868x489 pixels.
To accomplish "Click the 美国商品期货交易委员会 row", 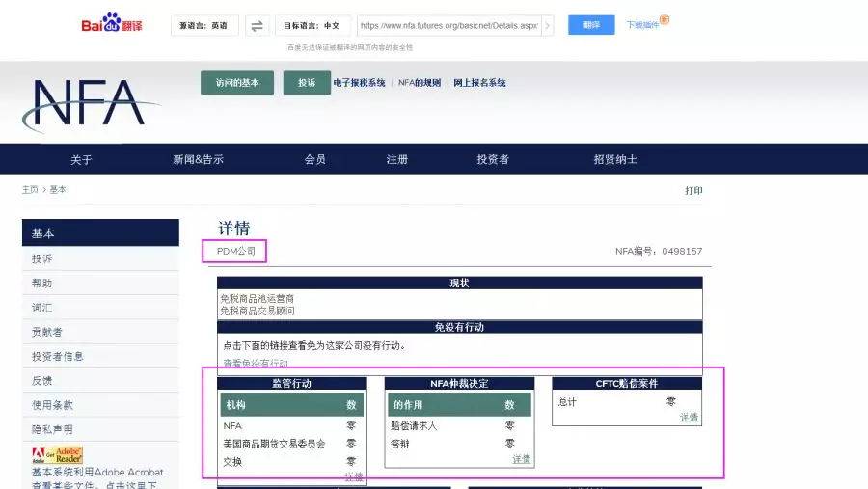I will coord(290,444).
